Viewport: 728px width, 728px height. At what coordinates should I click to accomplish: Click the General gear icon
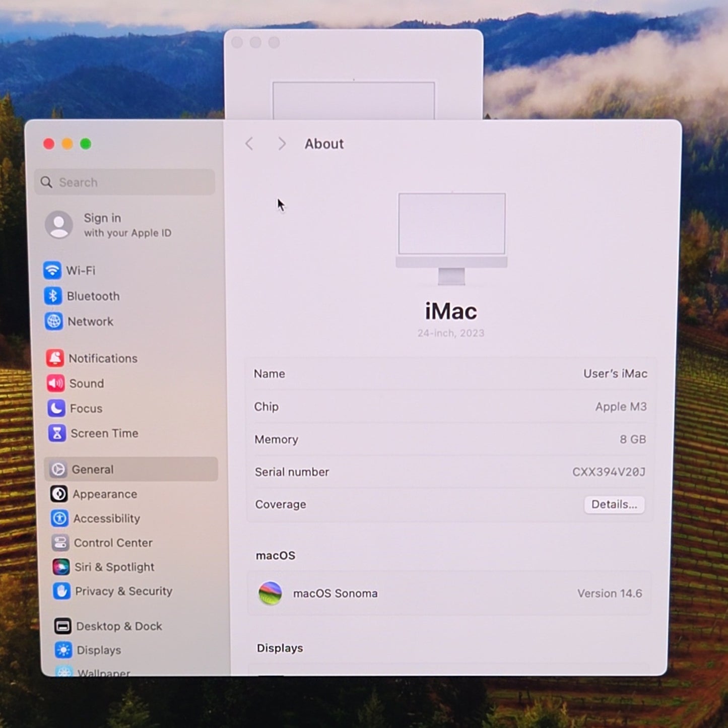pyautogui.click(x=58, y=470)
